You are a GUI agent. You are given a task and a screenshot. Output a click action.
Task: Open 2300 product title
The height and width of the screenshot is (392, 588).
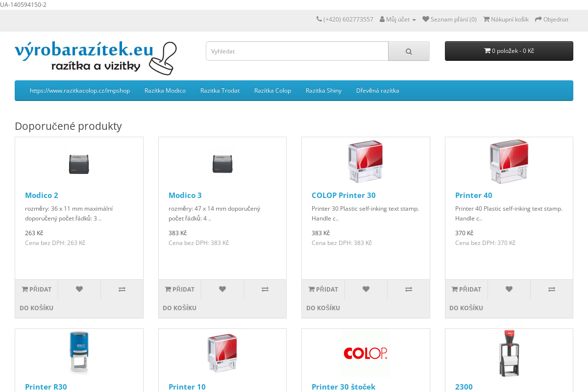464,387
